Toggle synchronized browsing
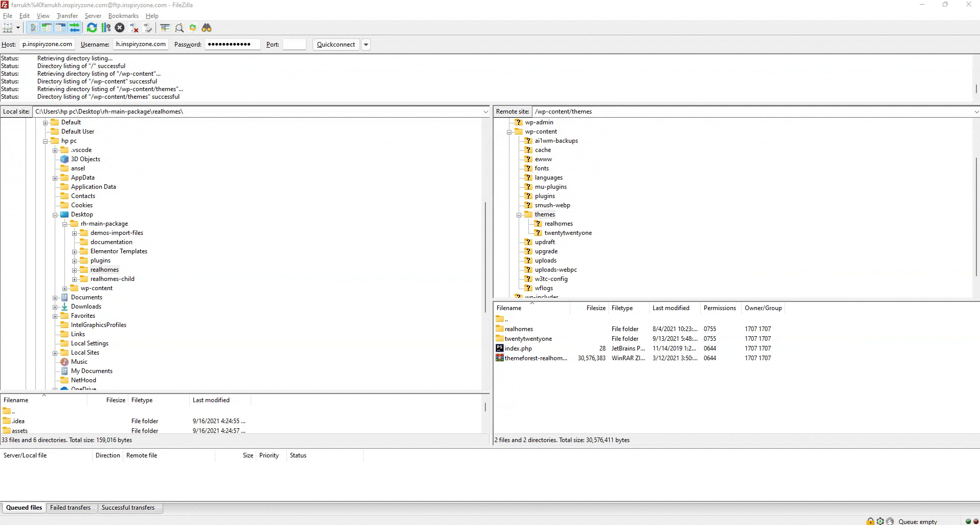Screen dimensions: 980x525 tap(193, 28)
